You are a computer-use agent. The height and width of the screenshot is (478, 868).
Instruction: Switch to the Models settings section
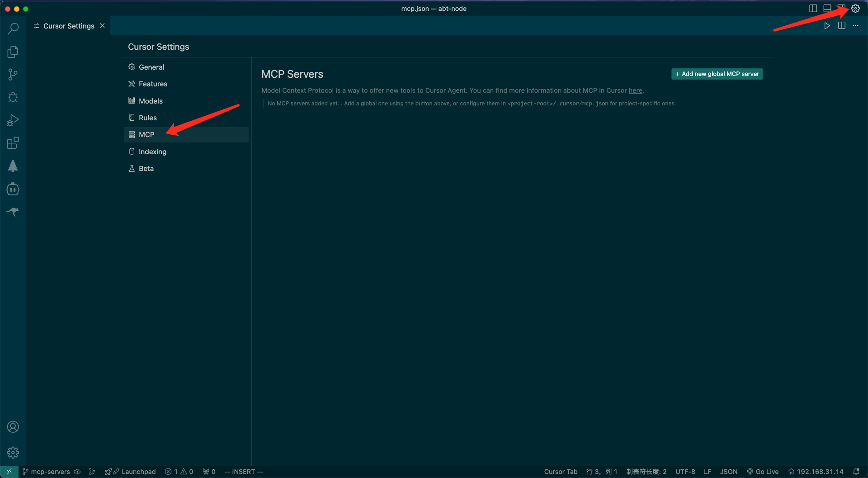pos(151,101)
